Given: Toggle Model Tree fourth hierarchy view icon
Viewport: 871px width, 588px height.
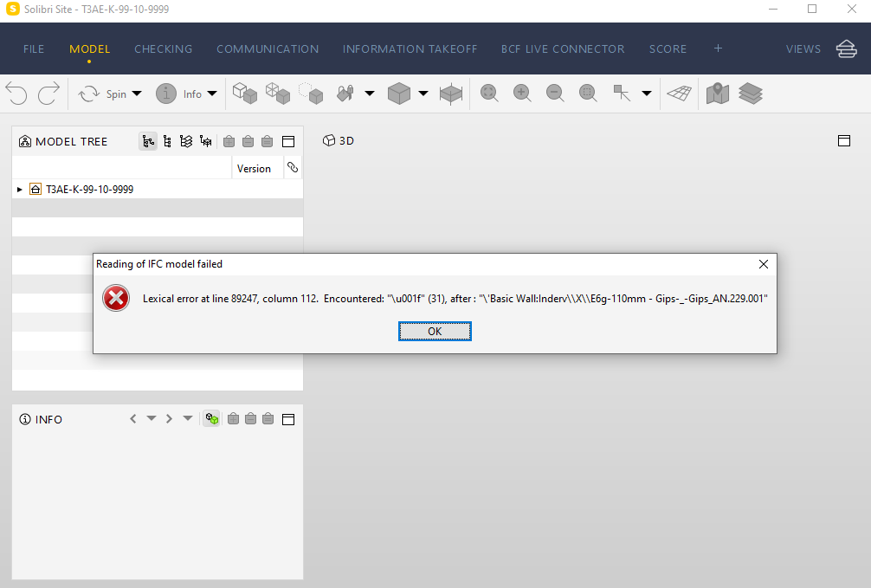Looking at the screenshot, I should point(205,142).
